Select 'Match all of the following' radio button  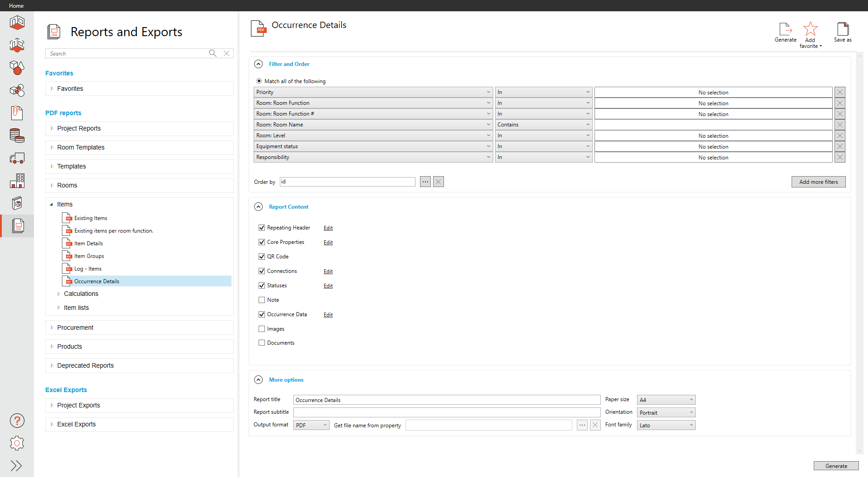tap(259, 81)
